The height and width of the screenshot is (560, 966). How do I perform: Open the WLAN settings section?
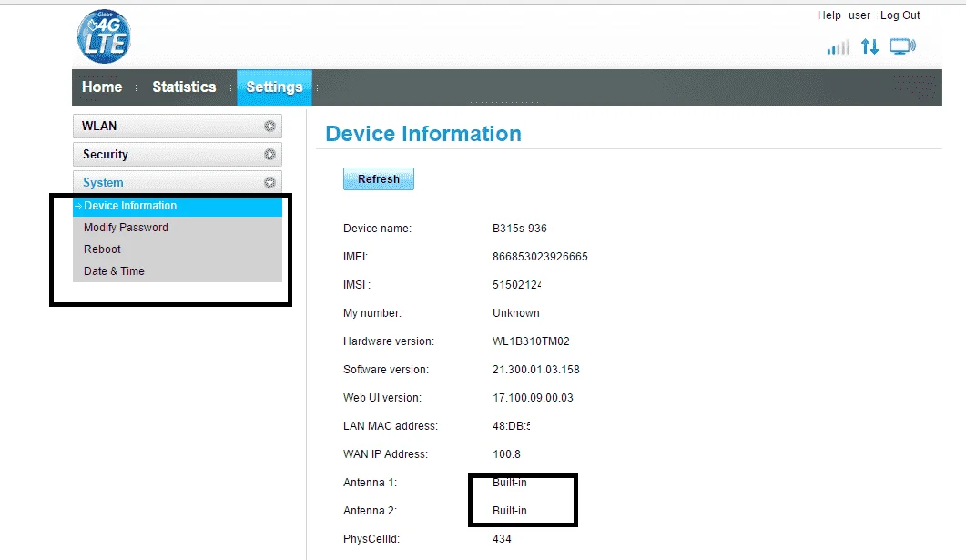[x=178, y=126]
